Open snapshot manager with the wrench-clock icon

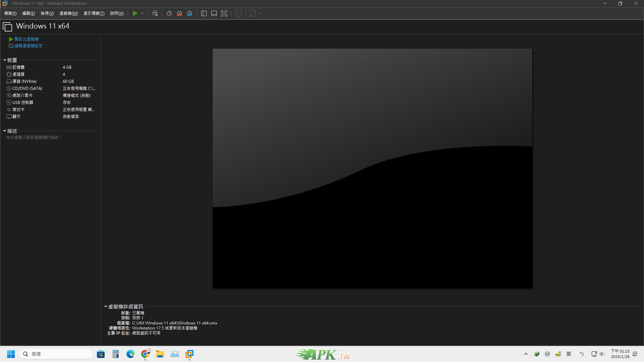tap(190, 13)
